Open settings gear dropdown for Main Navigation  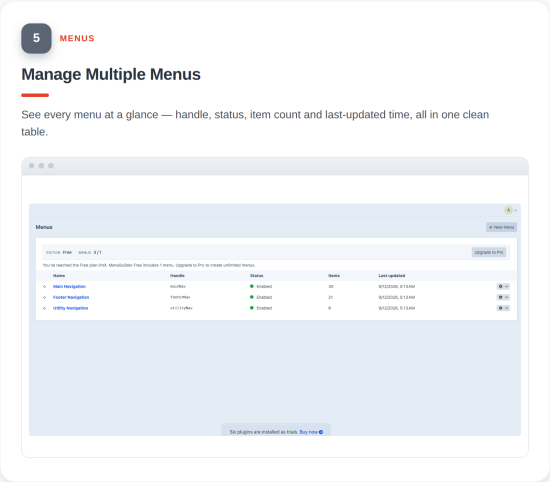(503, 287)
